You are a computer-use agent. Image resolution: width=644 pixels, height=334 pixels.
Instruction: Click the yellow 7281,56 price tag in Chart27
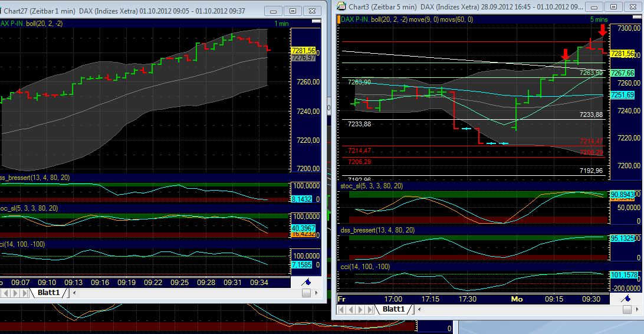click(303, 51)
